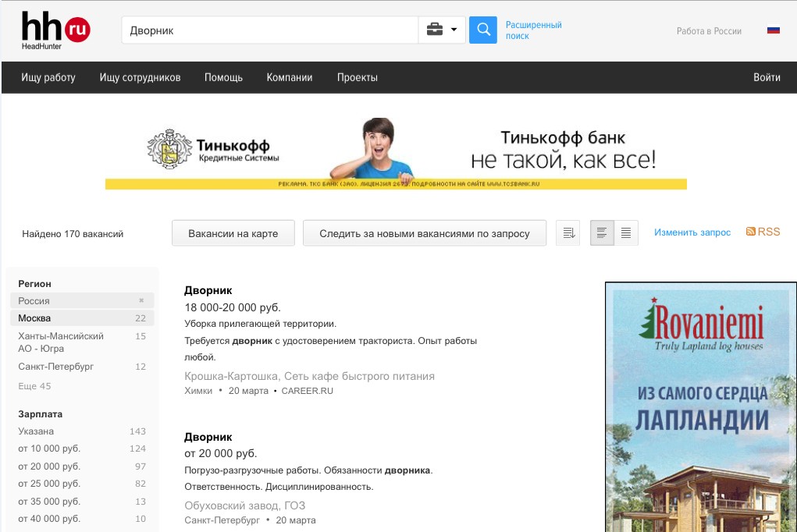Switch to the compact list view icon
Viewport: 797px width, 532px height.
pos(626,233)
